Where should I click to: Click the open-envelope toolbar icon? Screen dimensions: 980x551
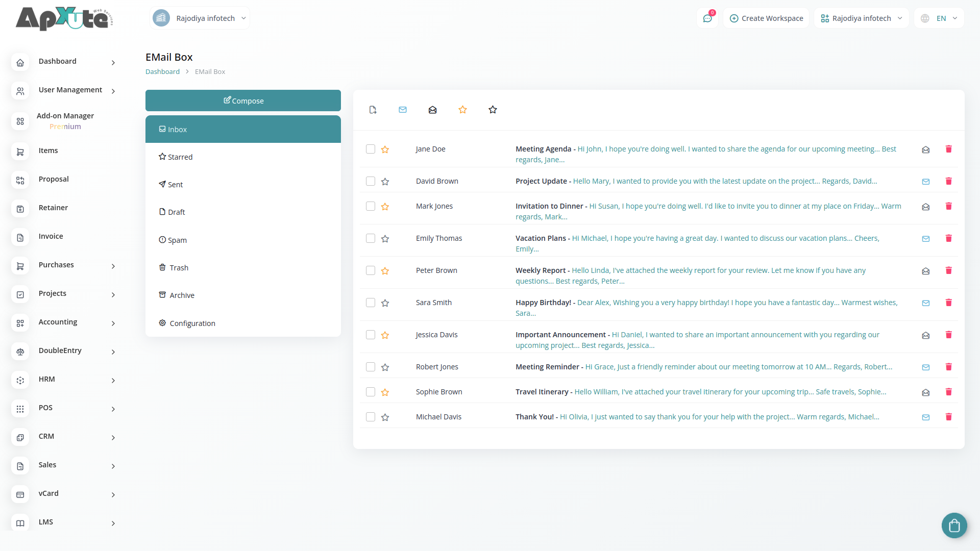[432, 110]
